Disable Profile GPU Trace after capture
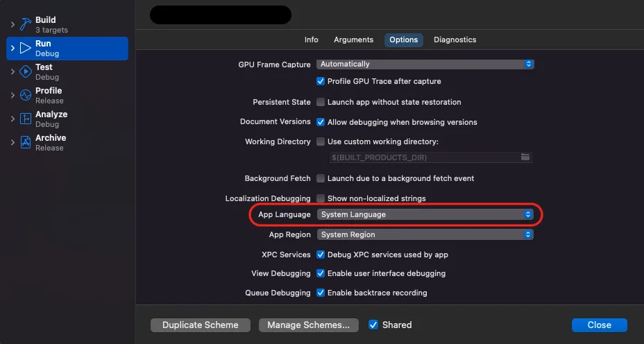 [321, 81]
